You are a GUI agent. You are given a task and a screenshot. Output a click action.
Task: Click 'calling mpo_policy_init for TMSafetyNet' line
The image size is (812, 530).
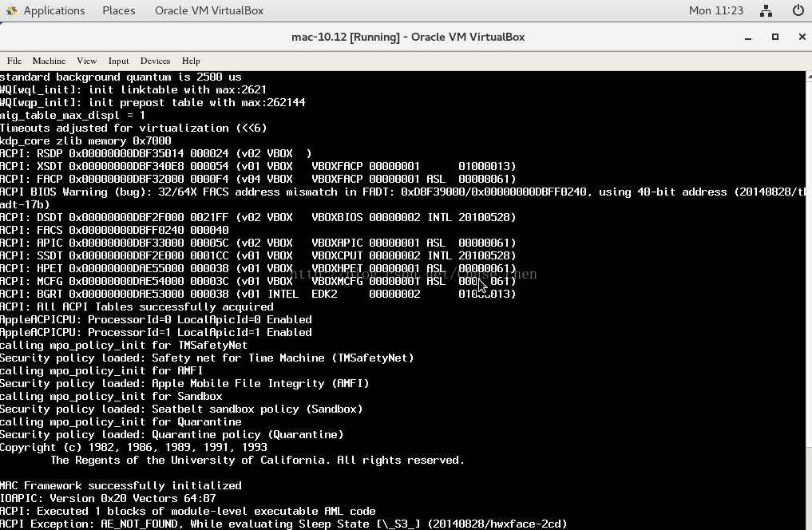click(x=124, y=346)
